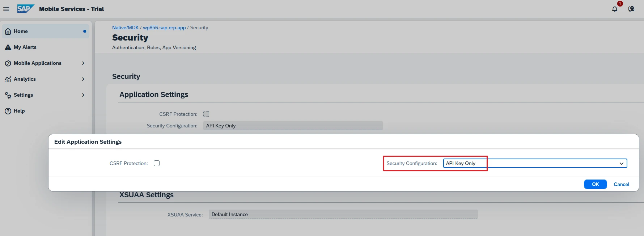This screenshot has width=644, height=236.
Task: Click the Edit Application Settings dialog title
Action: coord(88,142)
